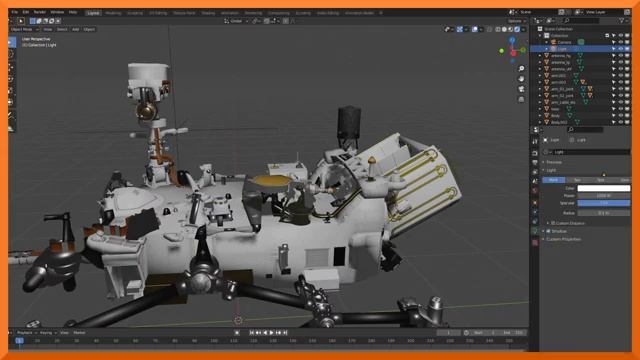Disable Camera in renders icon

627,42
